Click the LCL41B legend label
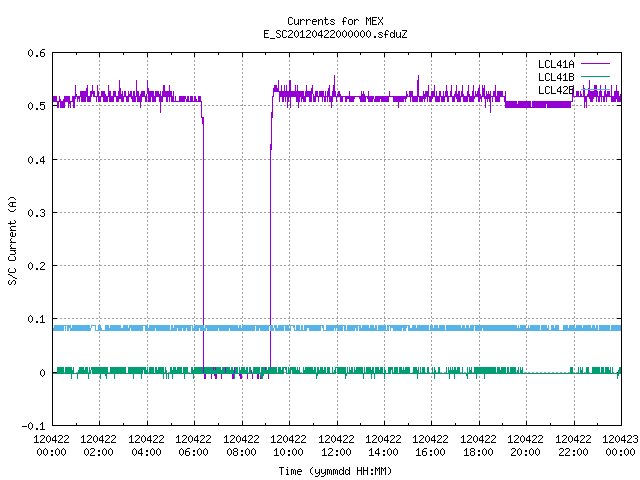The height and width of the screenshot is (480, 640). [556, 77]
